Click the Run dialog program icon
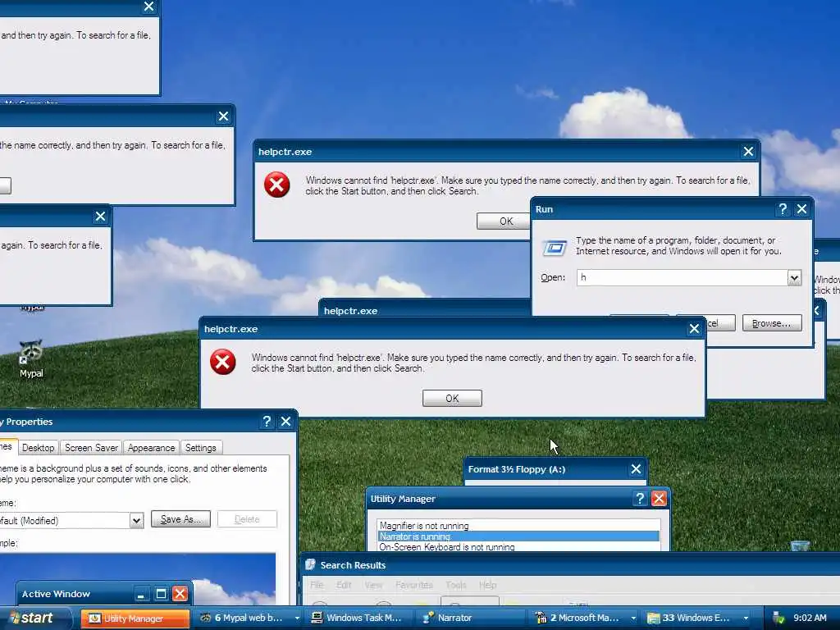 tap(555, 248)
